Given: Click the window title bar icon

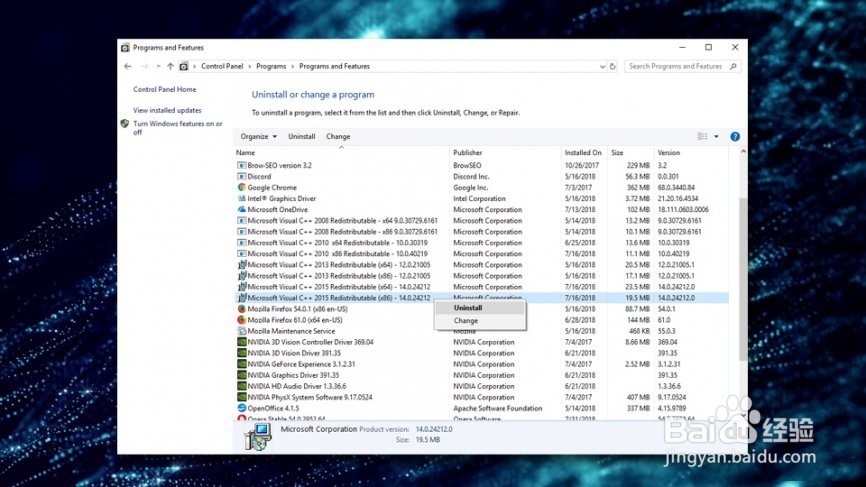Looking at the screenshot, I should point(125,47).
